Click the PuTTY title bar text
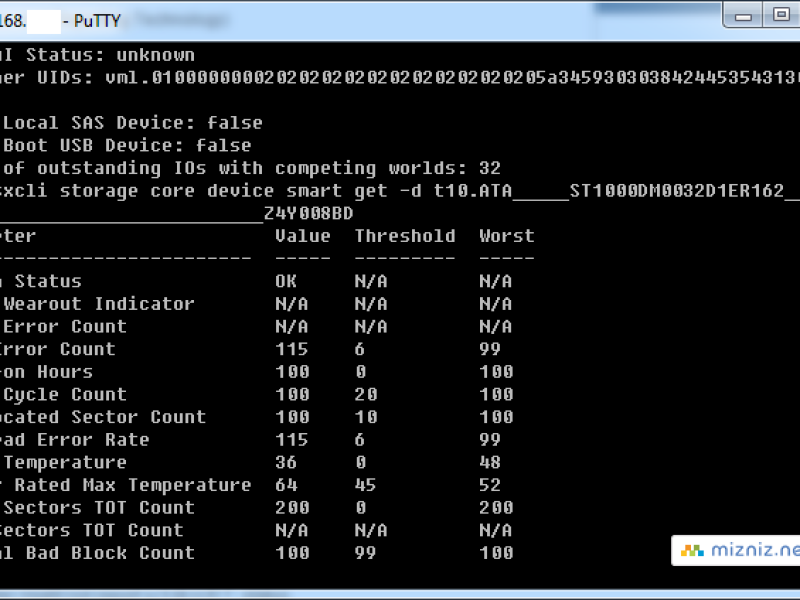Screen dimensions: 800x600 [x=60, y=21]
